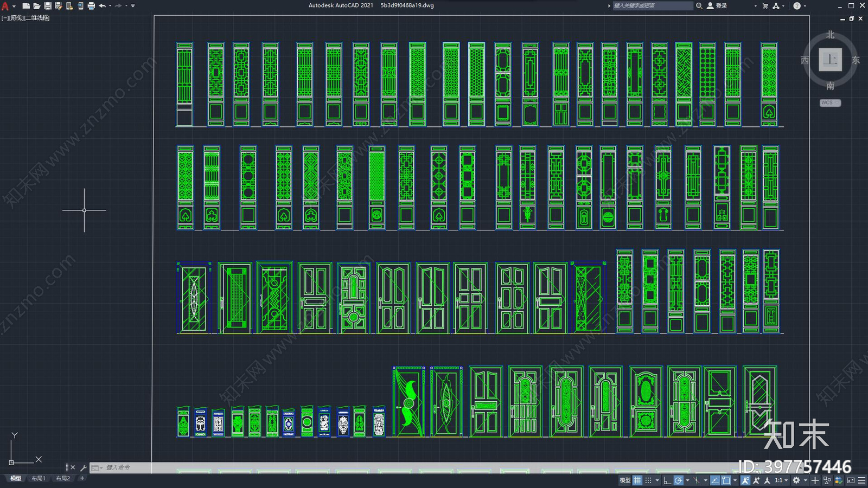This screenshot has width=868, height=488.
Task: Click the Autodesk connect triangle icon
Action: [x=776, y=6]
